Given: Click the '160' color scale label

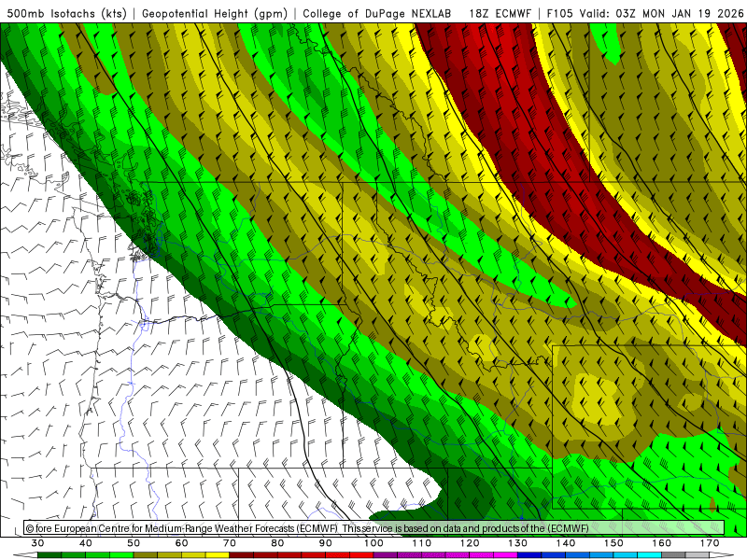Looking at the screenshot, I should pyautogui.click(x=662, y=543).
